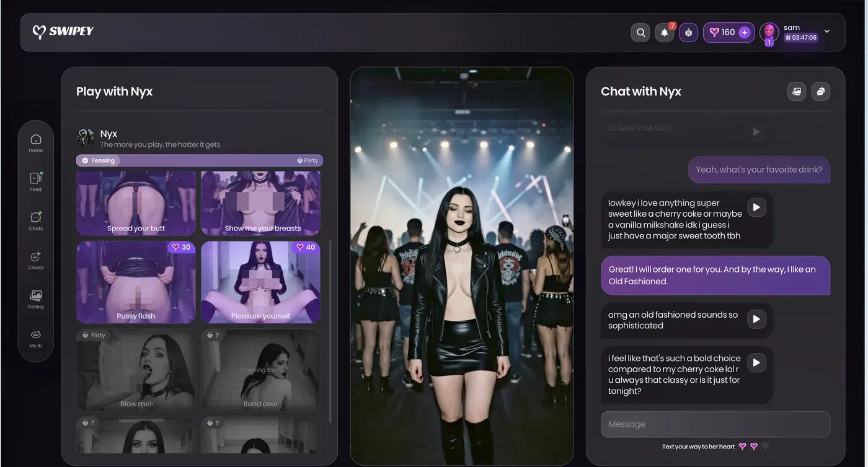The height and width of the screenshot is (467, 868).
Task: Add hearts with the plus button
Action: (x=745, y=32)
